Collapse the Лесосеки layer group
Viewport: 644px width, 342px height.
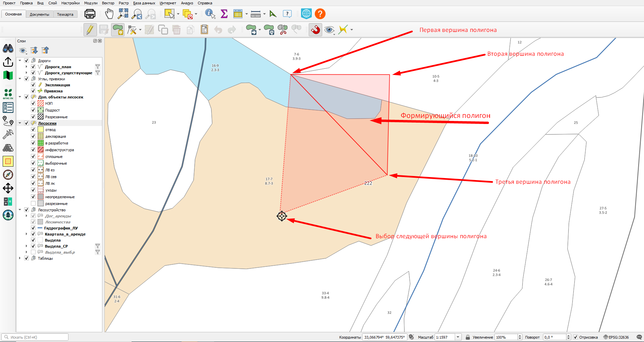[x=20, y=123]
